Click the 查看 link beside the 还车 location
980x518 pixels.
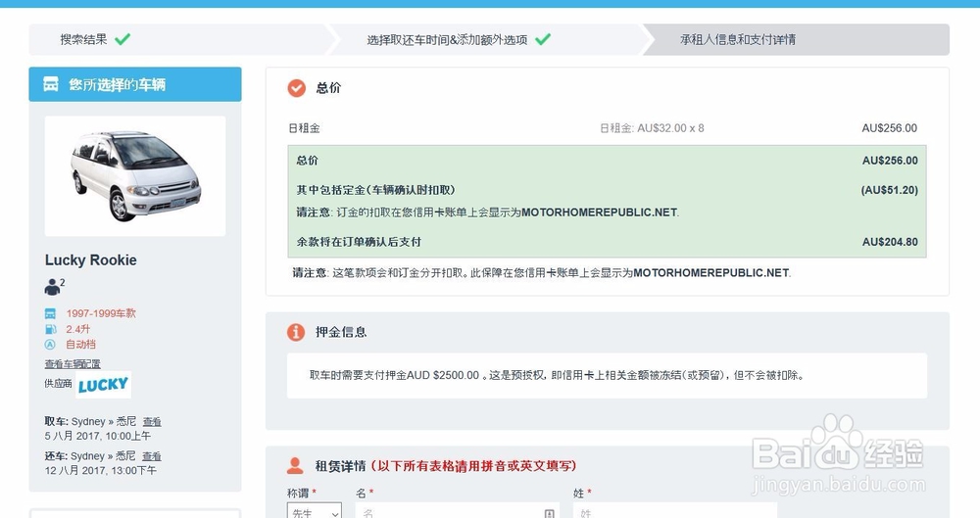(x=151, y=456)
